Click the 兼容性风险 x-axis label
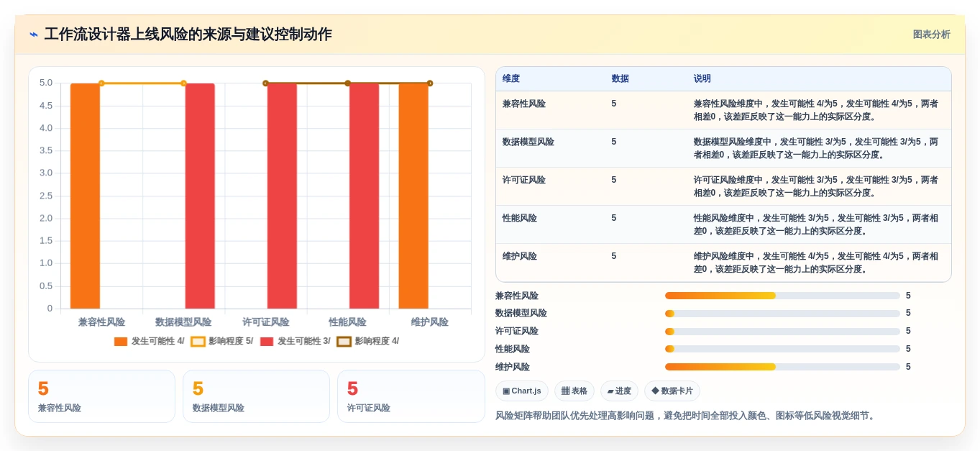The width and height of the screenshot is (980, 451). [x=101, y=322]
